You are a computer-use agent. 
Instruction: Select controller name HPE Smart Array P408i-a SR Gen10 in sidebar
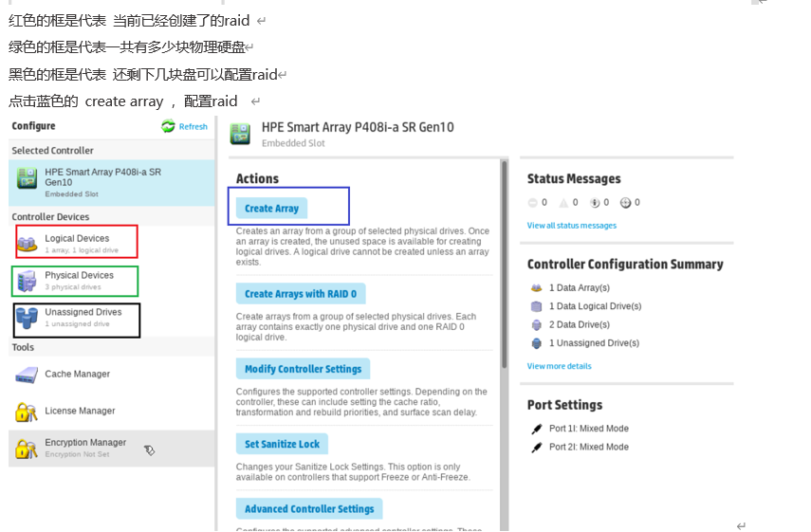pyautogui.click(x=103, y=177)
